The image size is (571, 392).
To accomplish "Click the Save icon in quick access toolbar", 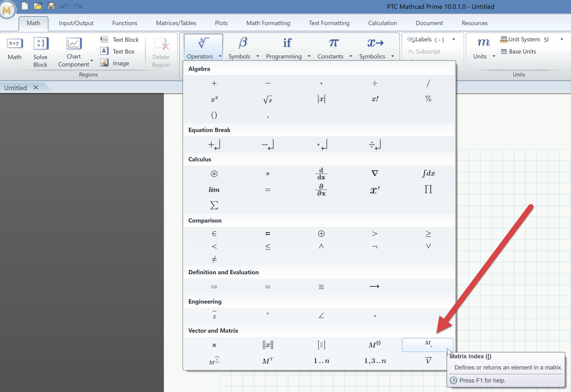I will coord(51,6).
